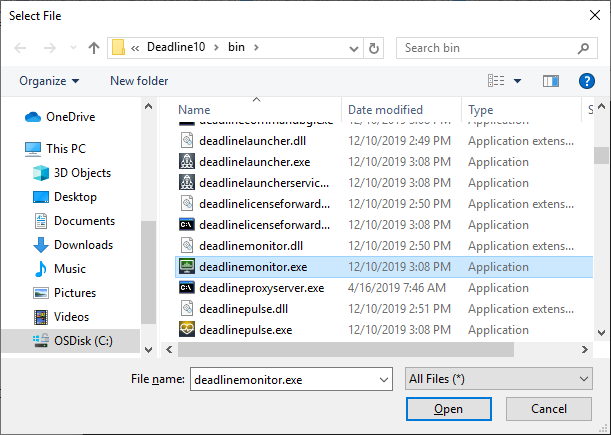This screenshot has width=611, height=435.
Task: Toggle the preview pane icon
Action: pos(550,81)
